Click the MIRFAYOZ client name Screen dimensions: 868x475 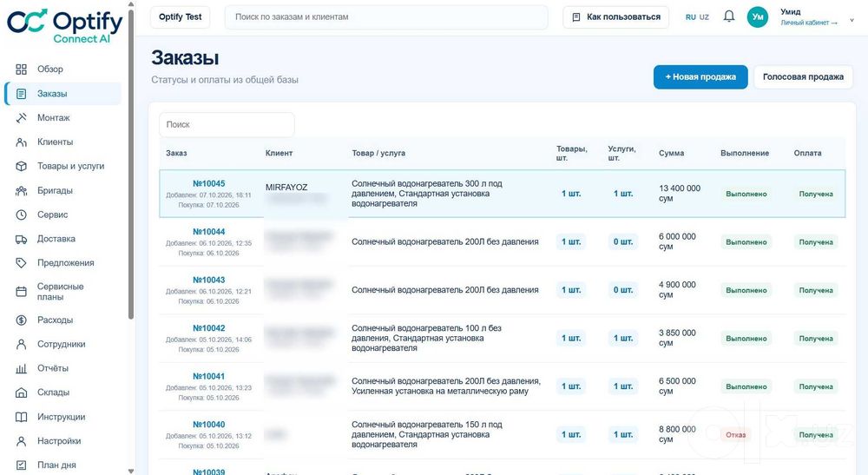(286, 187)
